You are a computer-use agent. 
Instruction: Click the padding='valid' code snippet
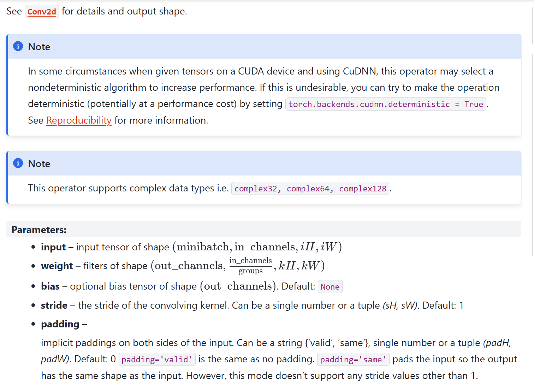pos(157,360)
